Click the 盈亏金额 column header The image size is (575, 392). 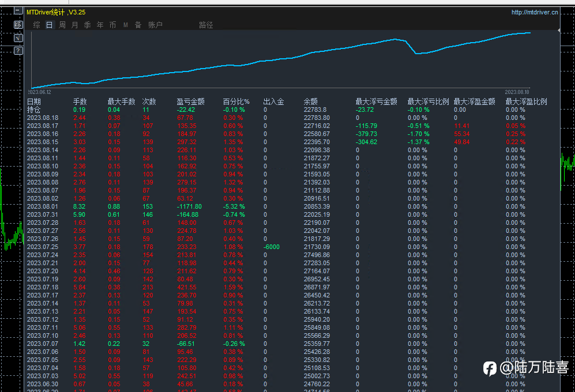[191, 101]
